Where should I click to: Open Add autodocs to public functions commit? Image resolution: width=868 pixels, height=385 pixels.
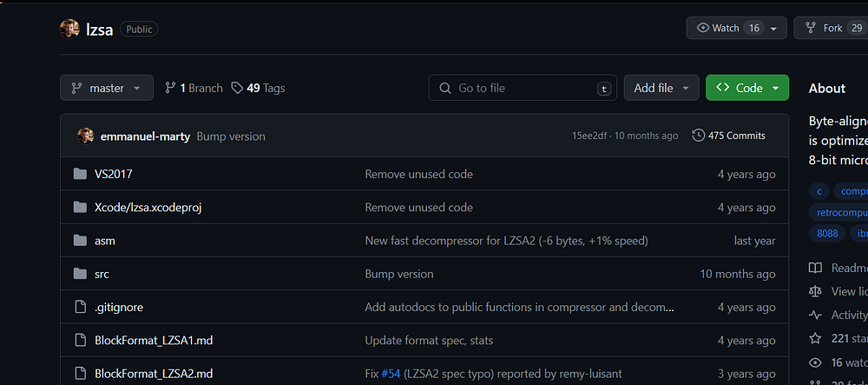coord(520,307)
